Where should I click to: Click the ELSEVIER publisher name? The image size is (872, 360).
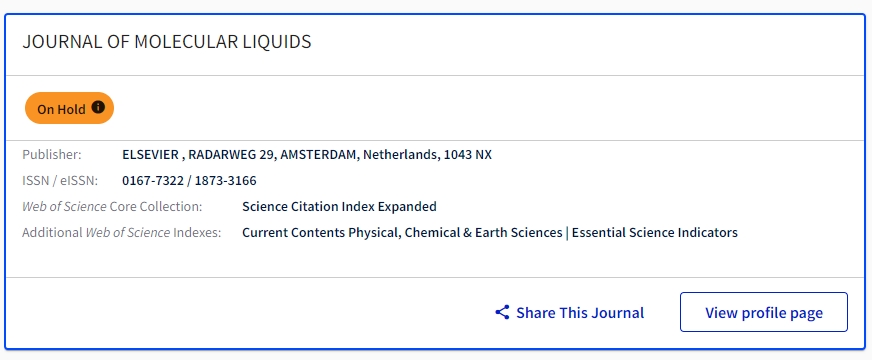[151, 155]
